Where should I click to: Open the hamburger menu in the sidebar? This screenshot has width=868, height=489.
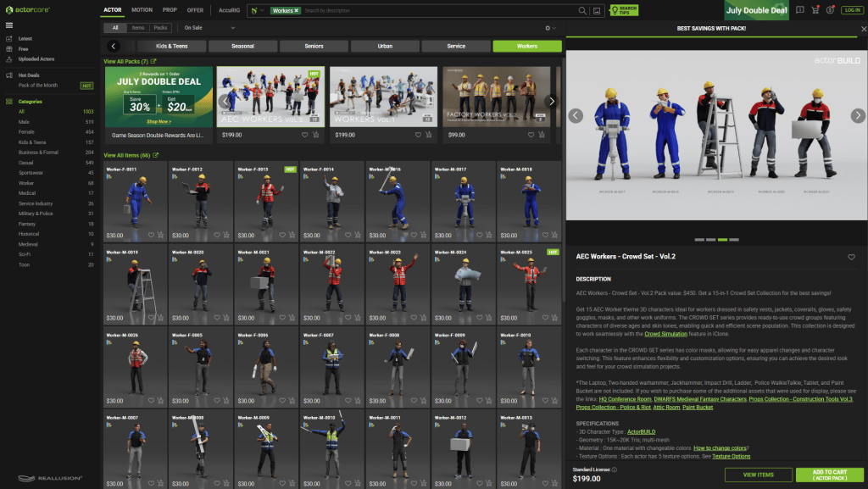click(x=8, y=25)
